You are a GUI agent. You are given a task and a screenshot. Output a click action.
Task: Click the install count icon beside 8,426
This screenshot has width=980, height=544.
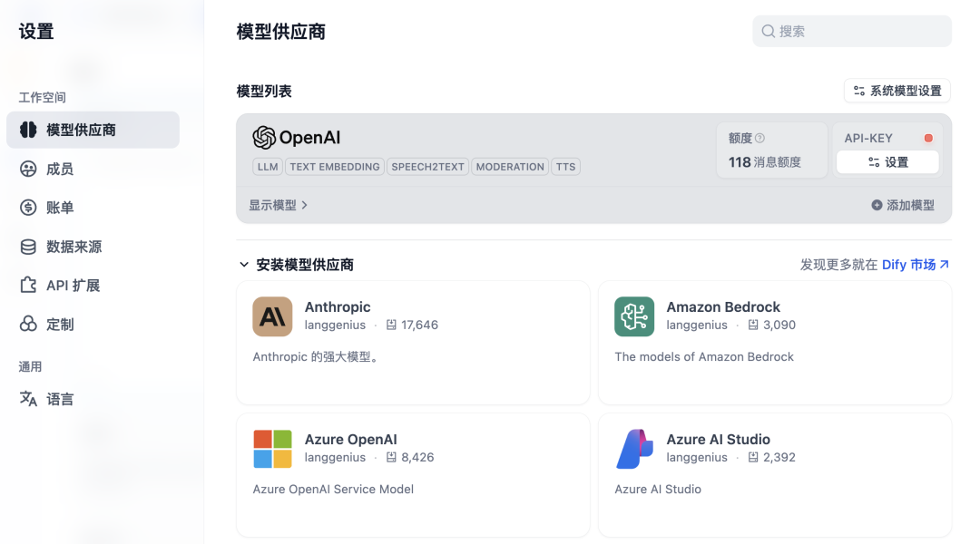(391, 457)
